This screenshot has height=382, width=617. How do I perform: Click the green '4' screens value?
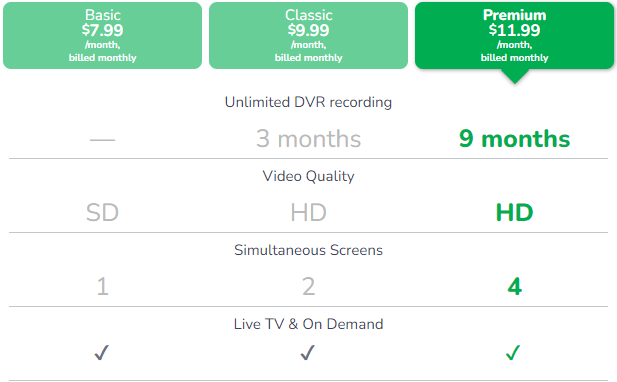click(x=514, y=286)
